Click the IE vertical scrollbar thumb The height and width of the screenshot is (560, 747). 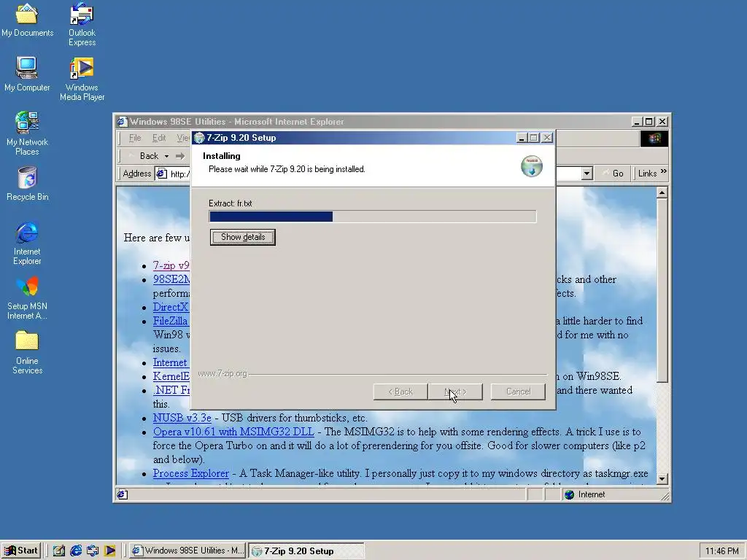point(662,290)
